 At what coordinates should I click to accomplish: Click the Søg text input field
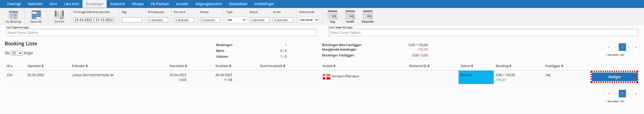click(132, 20)
